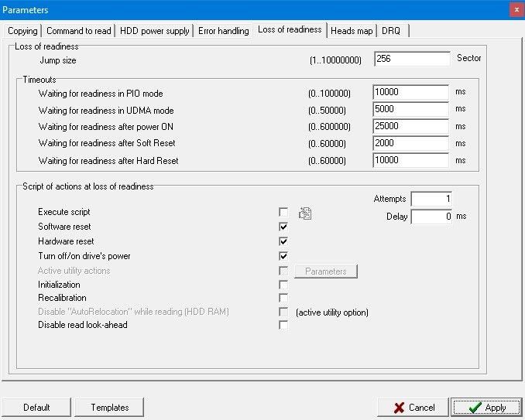The height and width of the screenshot is (420, 525).
Task: Open the HDD power supply tab
Action: (154, 31)
